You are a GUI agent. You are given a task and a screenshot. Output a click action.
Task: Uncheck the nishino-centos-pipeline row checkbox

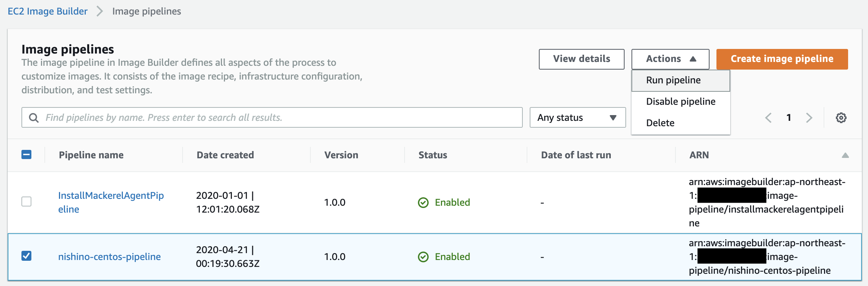pos(26,256)
